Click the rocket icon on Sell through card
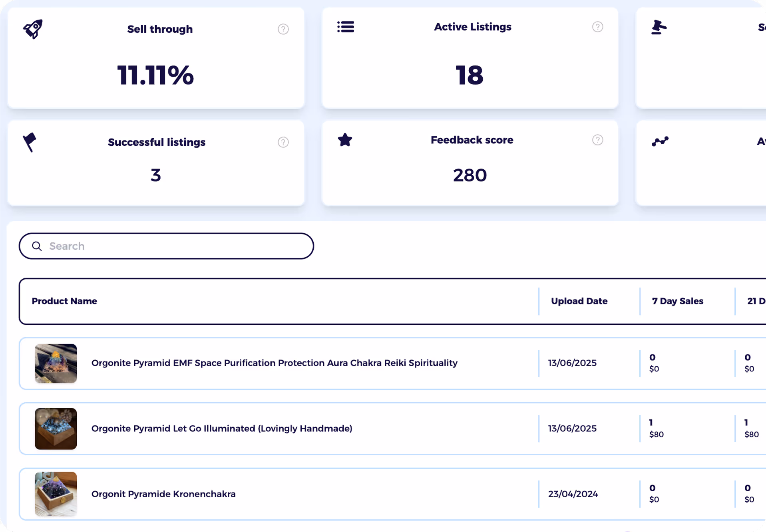The image size is (766, 532). point(33,29)
